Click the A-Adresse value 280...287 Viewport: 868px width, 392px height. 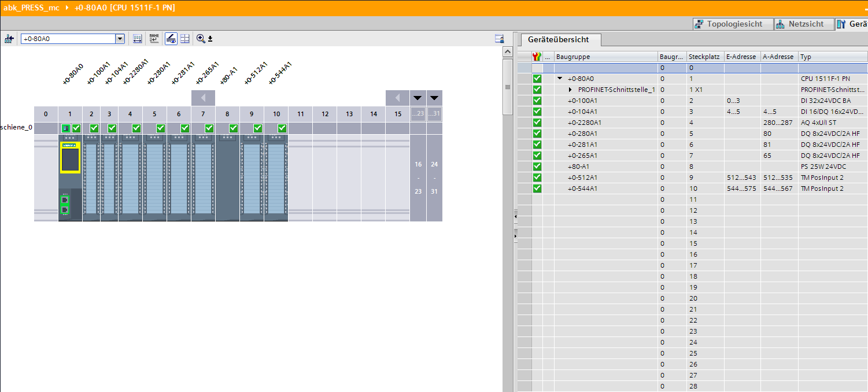pos(778,123)
